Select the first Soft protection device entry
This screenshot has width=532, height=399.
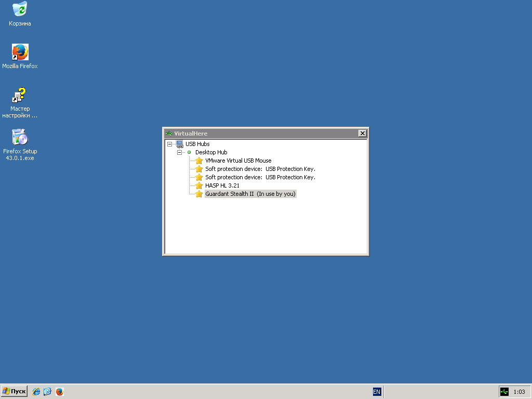(260, 169)
